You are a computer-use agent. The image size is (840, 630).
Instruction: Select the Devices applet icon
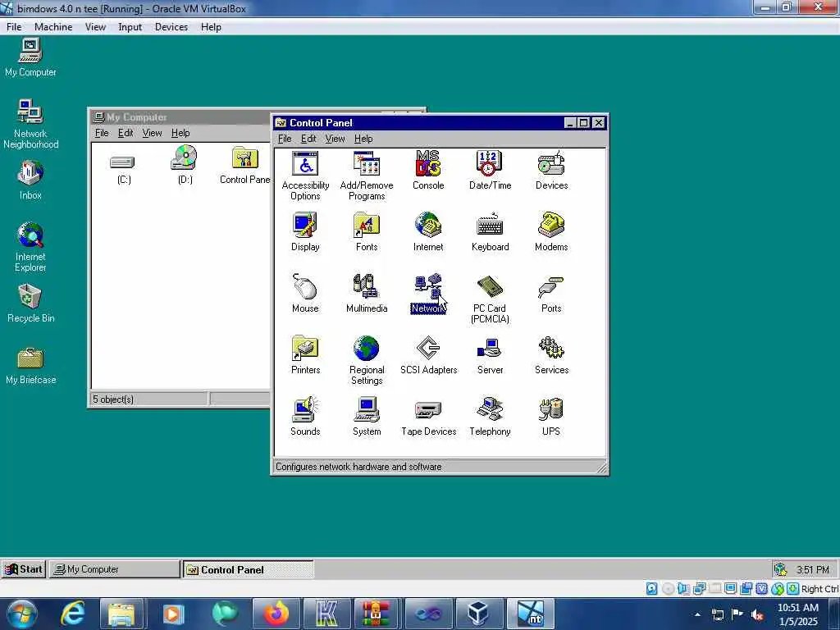click(x=551, y=170)
